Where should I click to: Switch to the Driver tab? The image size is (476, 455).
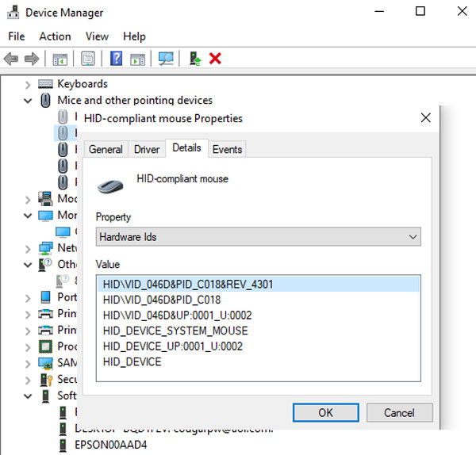tap(147, 149)
